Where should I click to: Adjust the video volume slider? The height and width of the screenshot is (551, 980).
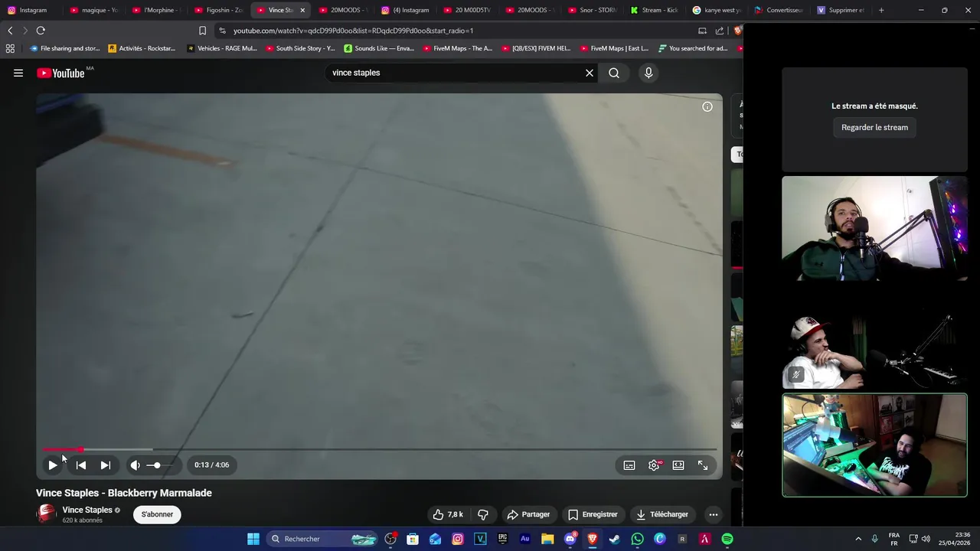pyautogui.click(x=159, y=465)
